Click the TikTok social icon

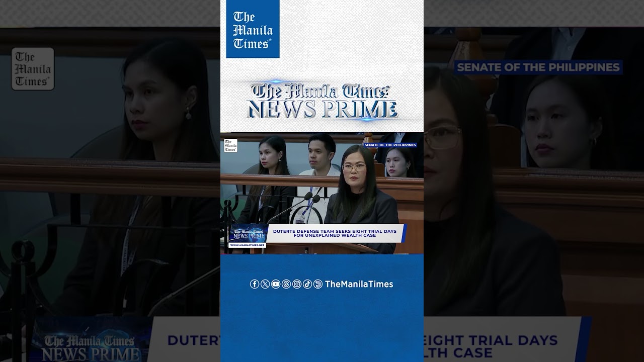click(307, 284)
